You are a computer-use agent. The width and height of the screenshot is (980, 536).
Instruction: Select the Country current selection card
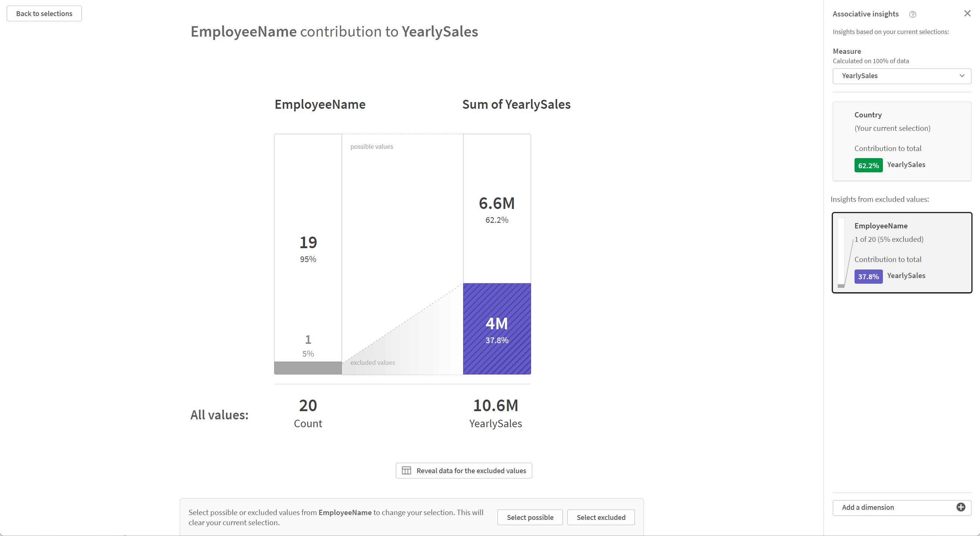point(901,141)
